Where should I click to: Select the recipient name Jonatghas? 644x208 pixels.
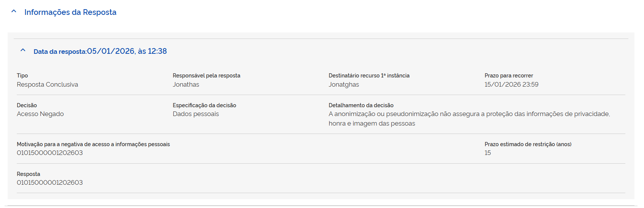(344, 84)
